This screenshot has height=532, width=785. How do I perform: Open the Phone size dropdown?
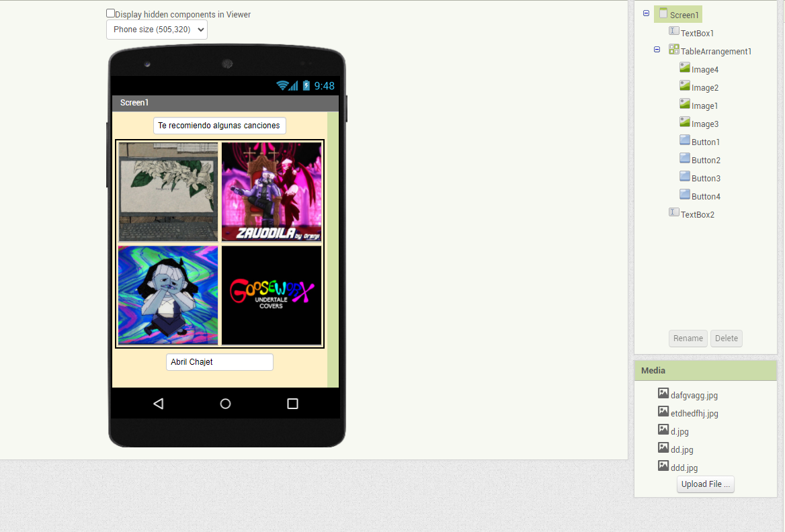(157, 30)
